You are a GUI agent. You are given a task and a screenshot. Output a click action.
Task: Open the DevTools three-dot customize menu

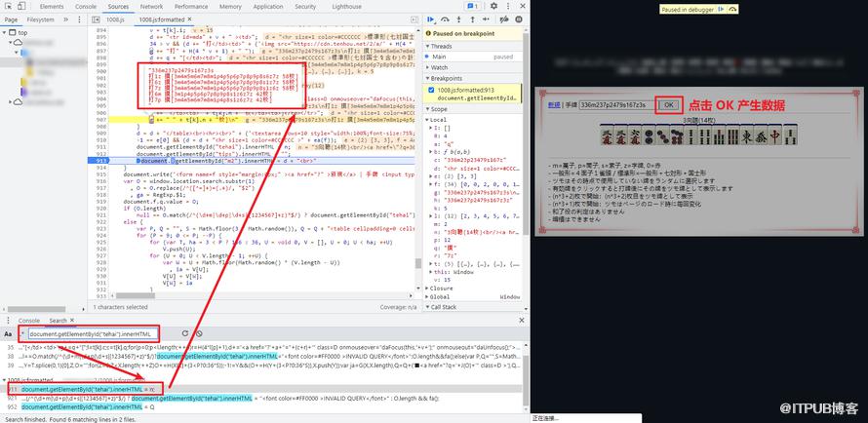pyautogui.click(x=506, y=6)
